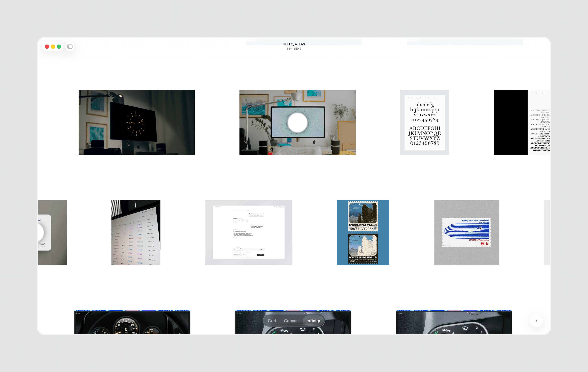The image size is (588, 372).
Task: Open the black typeface weights specimen
Action: (522, 123)
